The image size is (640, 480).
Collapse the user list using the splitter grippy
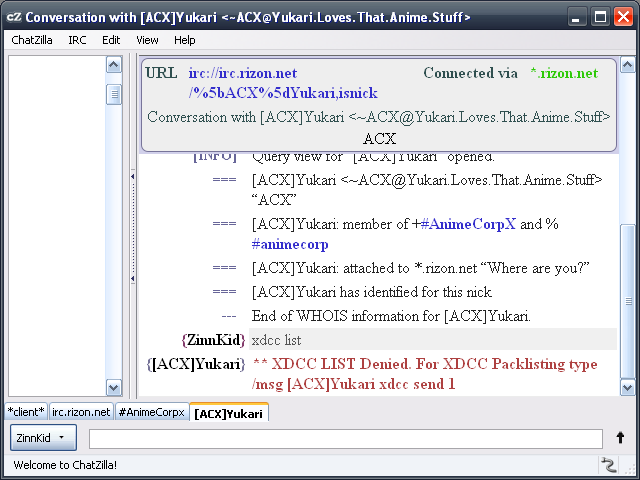[133, 177]
